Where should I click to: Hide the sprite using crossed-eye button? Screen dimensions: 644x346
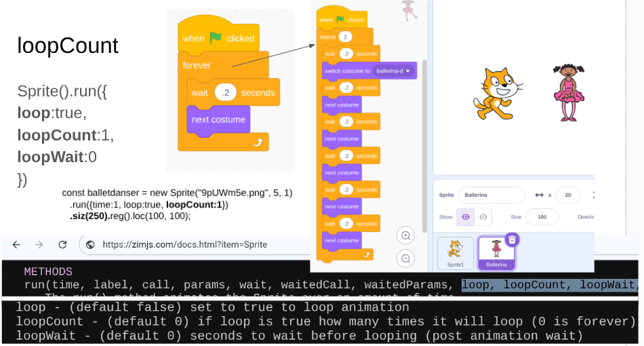point(483,216)
